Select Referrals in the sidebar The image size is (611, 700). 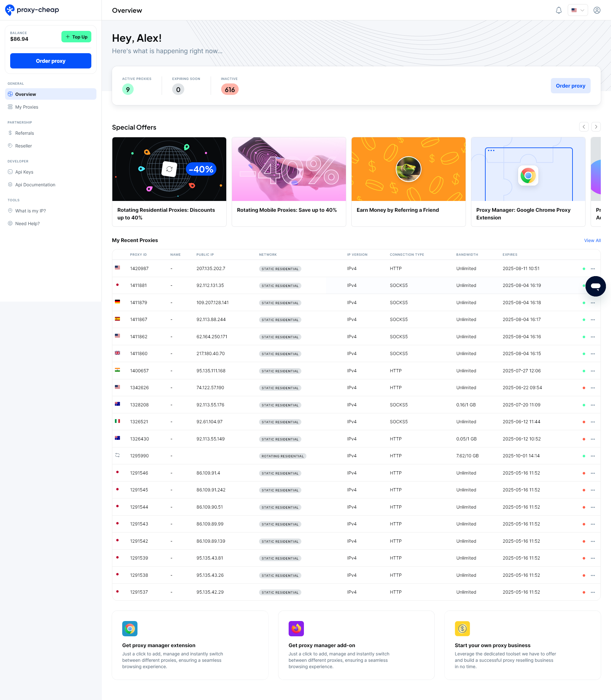tap(25, 133)
